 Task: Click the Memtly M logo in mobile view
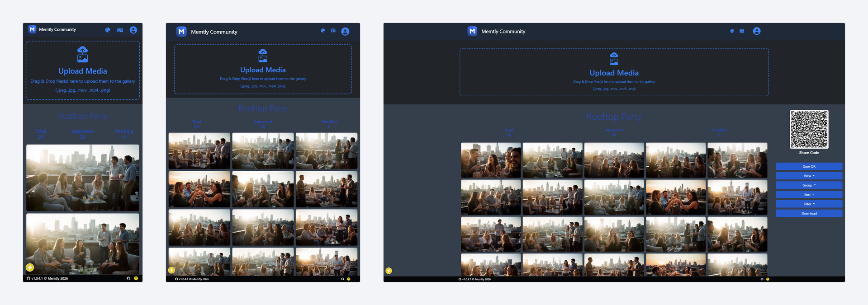point(32,29)
